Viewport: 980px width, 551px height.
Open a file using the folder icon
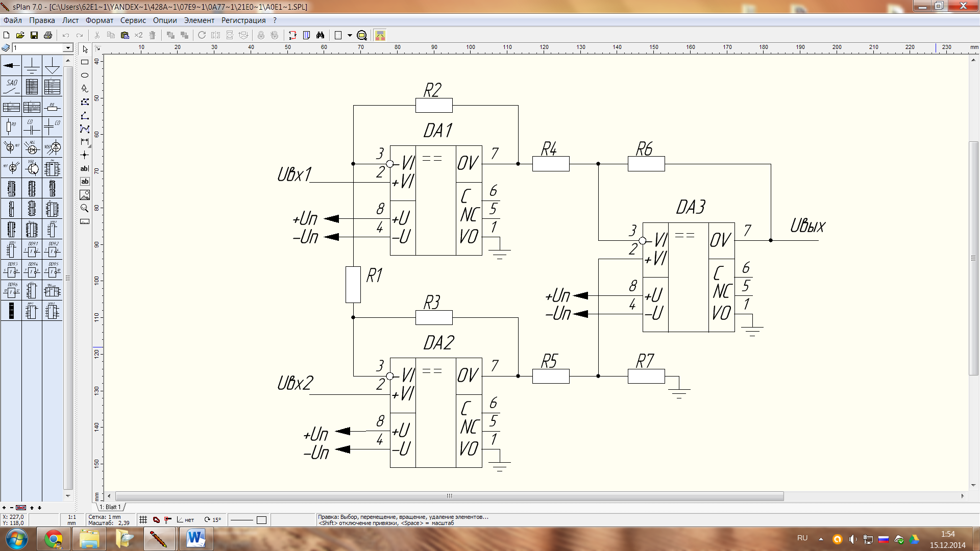(20, 35)
